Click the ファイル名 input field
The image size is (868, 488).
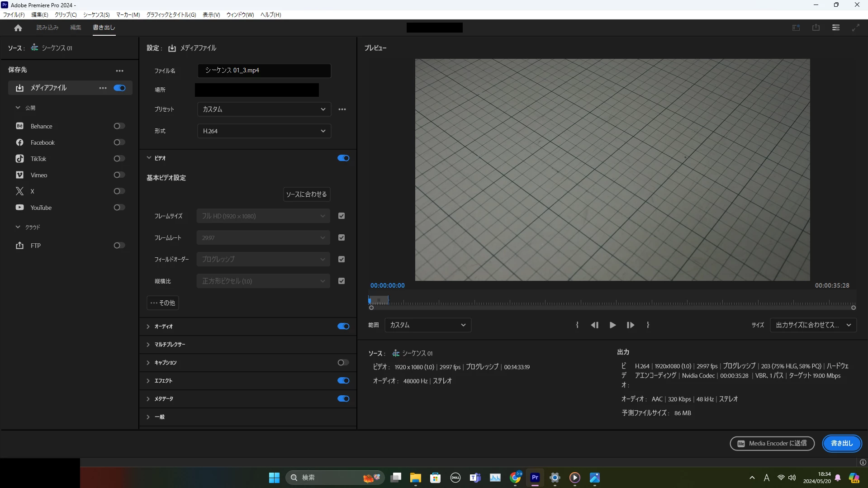tap(264, 71)
